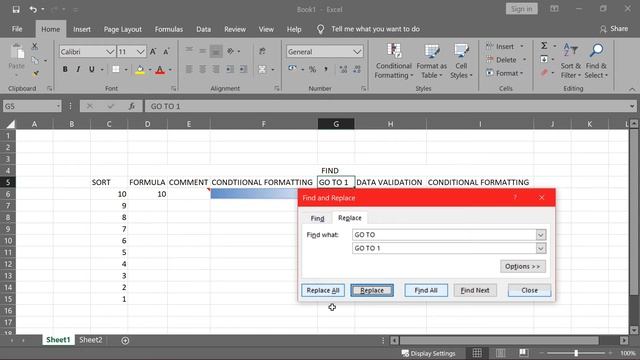Screen dimensions: 640x360
Task: Click the Paste clipboard icon
Action: pyautogui.click(x=17, y=52)
